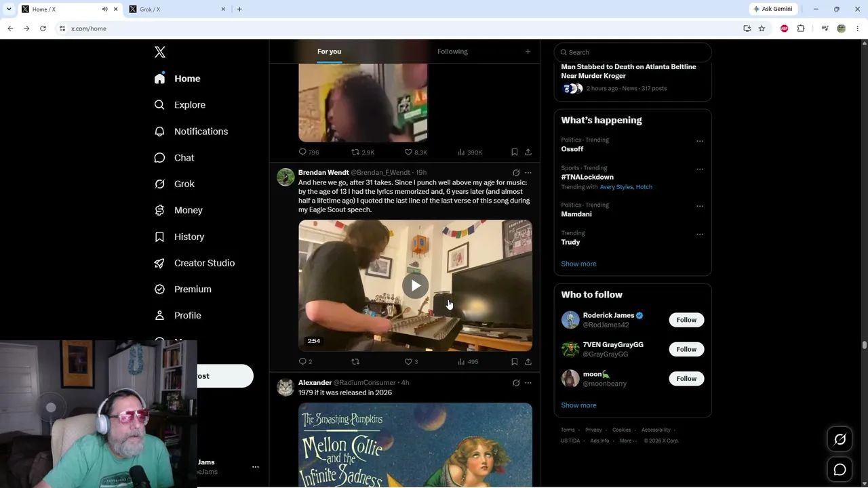This screenshot has height=488, width=868.
Task: Switch to the For you tab
Action: [x=329, y=52]
